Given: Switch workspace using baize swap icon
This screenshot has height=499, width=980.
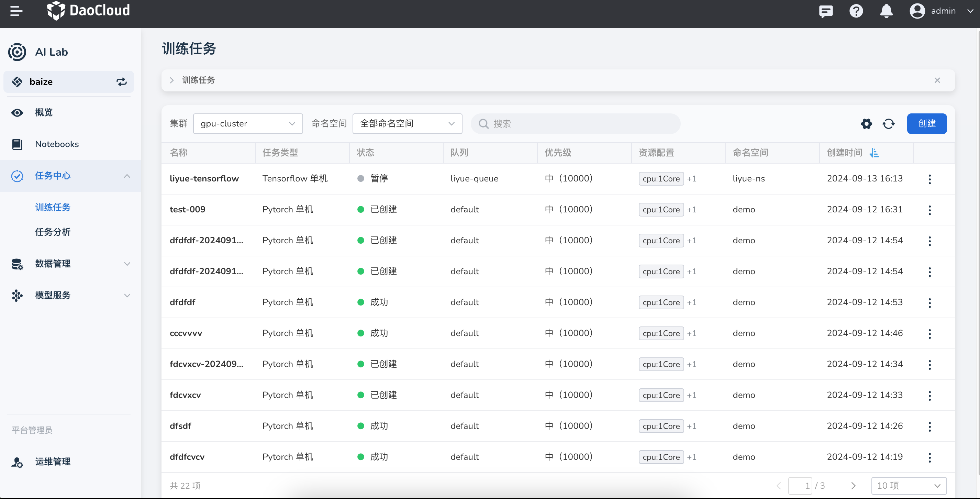Looking at the screenshot, I should [121, 82].
